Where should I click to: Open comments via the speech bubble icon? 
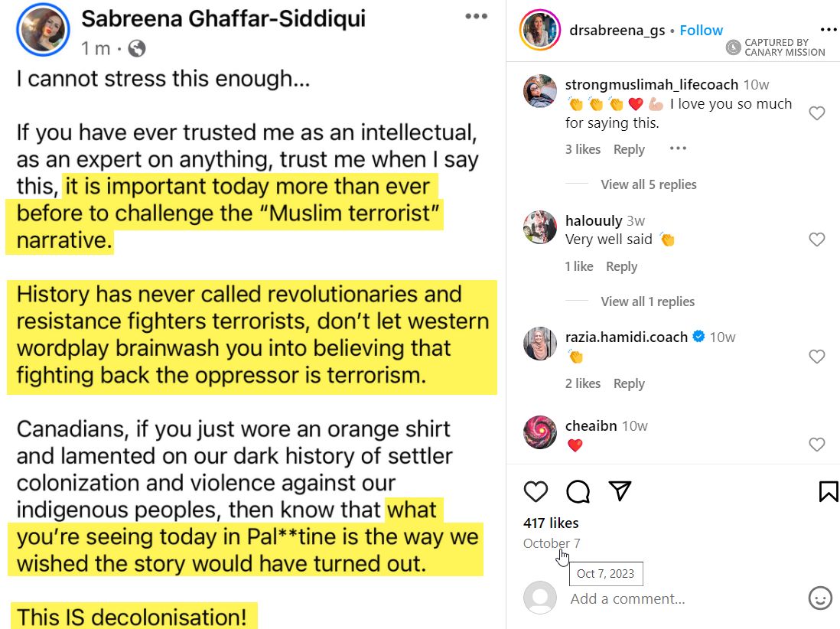click(x=578, y=491)
